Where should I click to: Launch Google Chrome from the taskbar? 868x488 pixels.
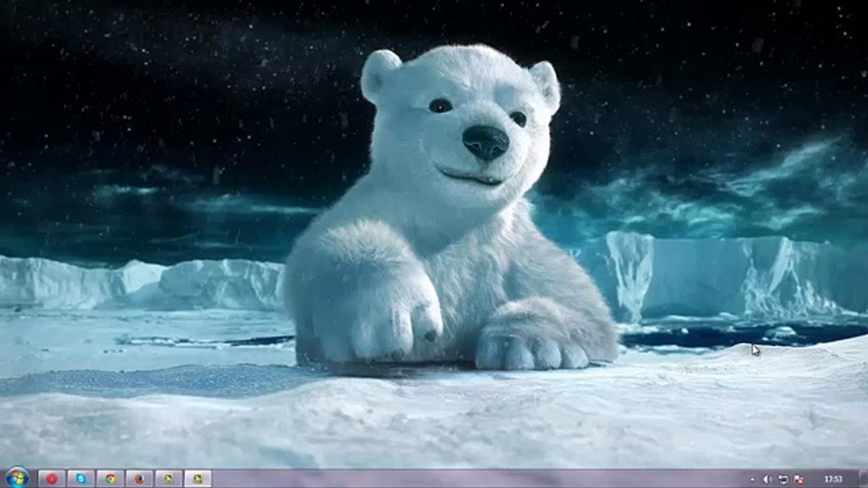110,479
